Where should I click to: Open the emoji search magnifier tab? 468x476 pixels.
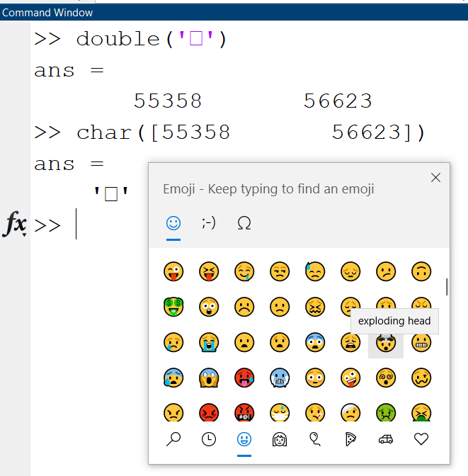173,440
